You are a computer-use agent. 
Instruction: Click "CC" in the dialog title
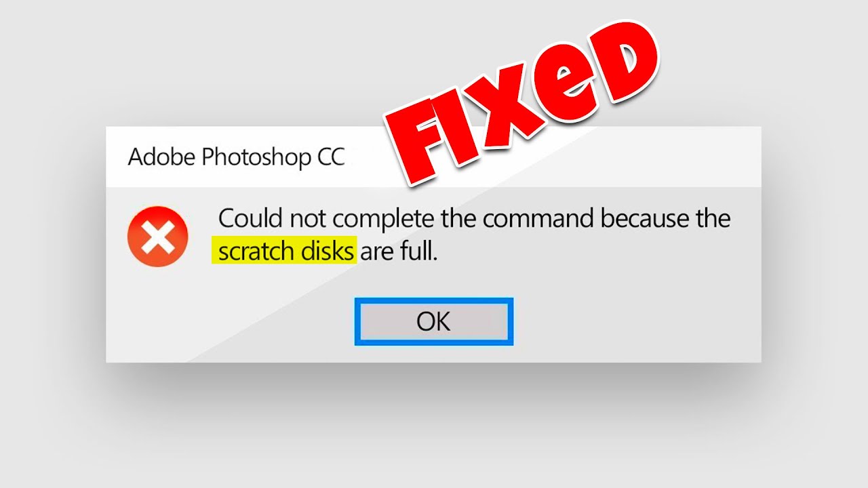point(331,158)
